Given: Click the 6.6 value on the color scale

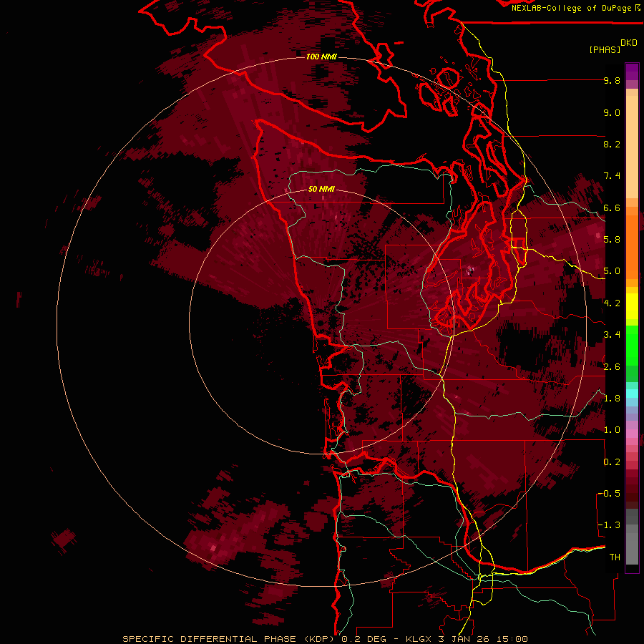Looking at the screenshot, I should [612, 208].
